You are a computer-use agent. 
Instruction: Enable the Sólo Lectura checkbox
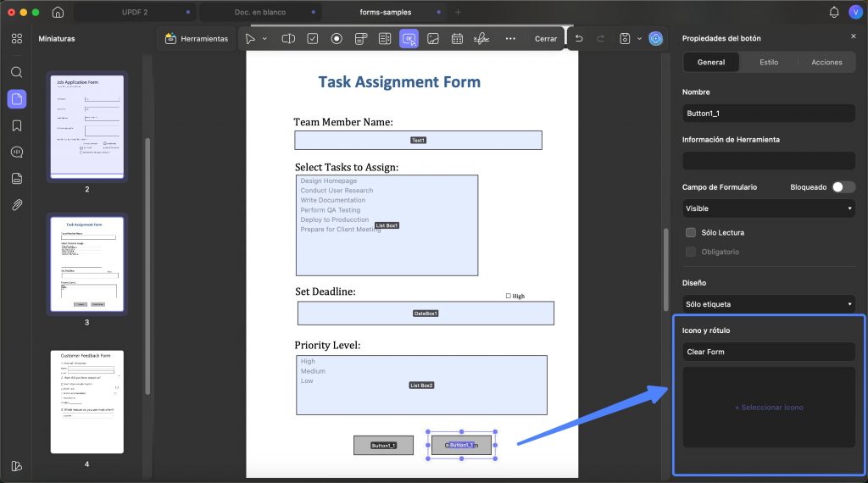pos(691,232)
